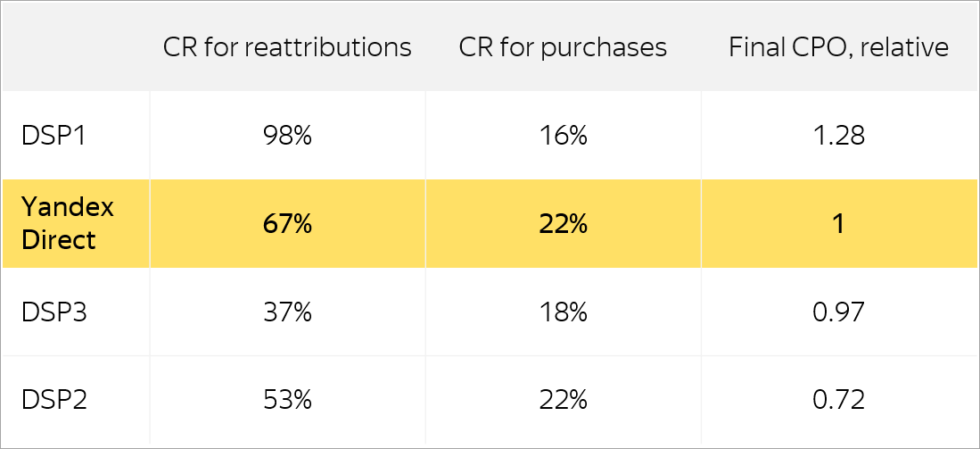The image size is (980, 449).
Task: Select the DSP2 row label
Action: point(54,400)
